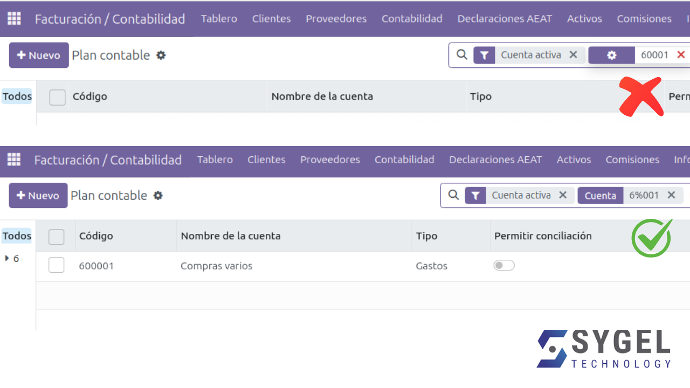690x388 pixels.
Task: Click lower Facturación / Contabilidad title
Action: pyautogui.click(x=108, y=160)
